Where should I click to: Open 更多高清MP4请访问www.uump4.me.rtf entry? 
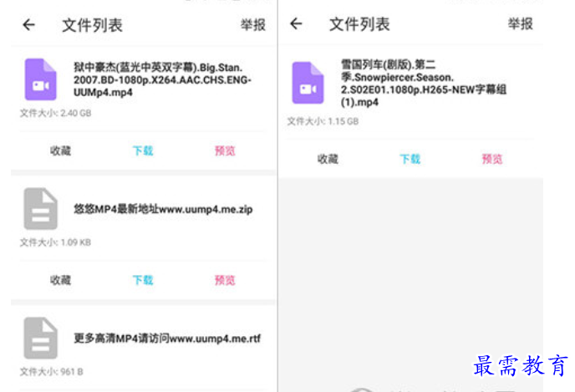[x=167, y=339]
